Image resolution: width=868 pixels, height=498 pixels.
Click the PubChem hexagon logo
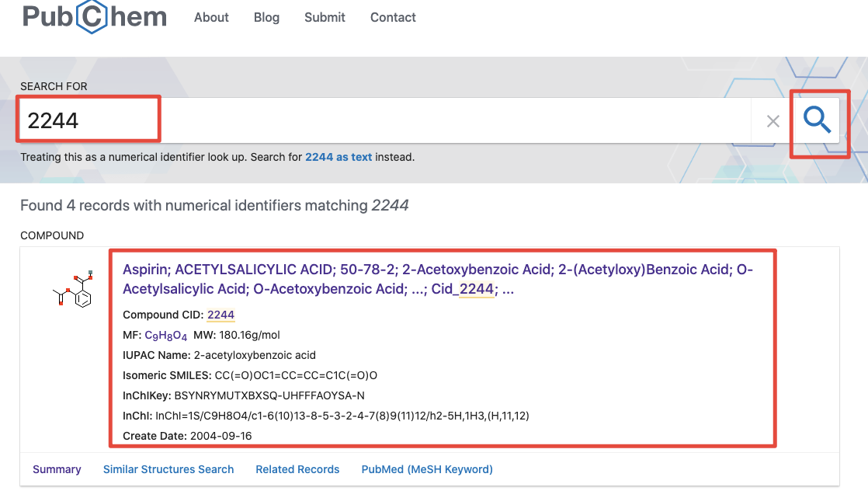[93, 17]
